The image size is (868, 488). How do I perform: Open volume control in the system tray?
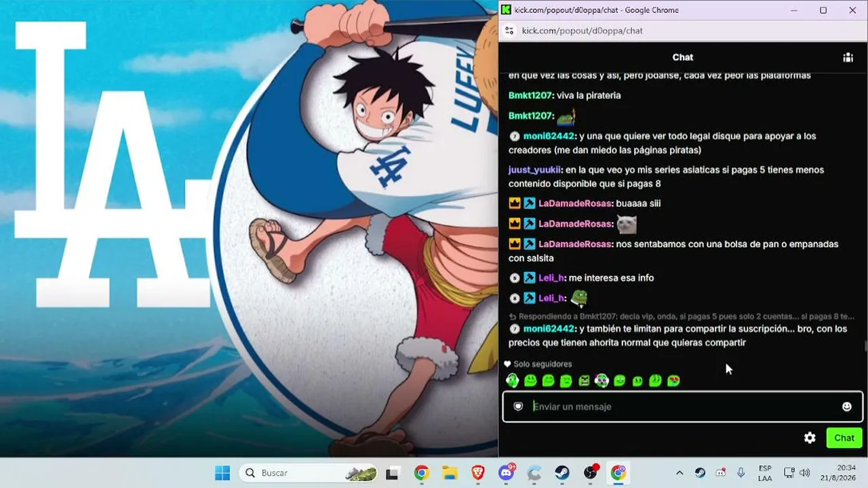tap(805, 473)
